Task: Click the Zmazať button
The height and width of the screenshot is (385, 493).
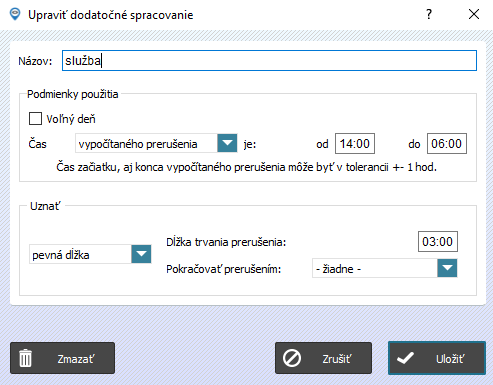Action: [62, 358]
